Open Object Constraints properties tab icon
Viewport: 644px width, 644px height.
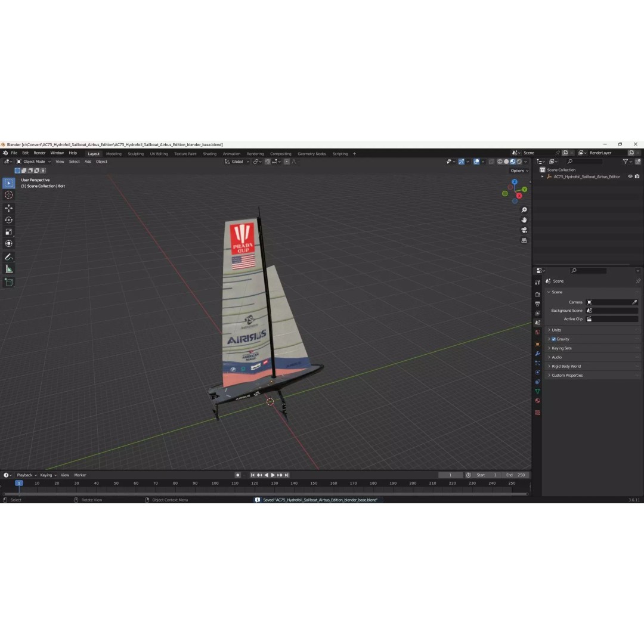(x=537, y=382)
